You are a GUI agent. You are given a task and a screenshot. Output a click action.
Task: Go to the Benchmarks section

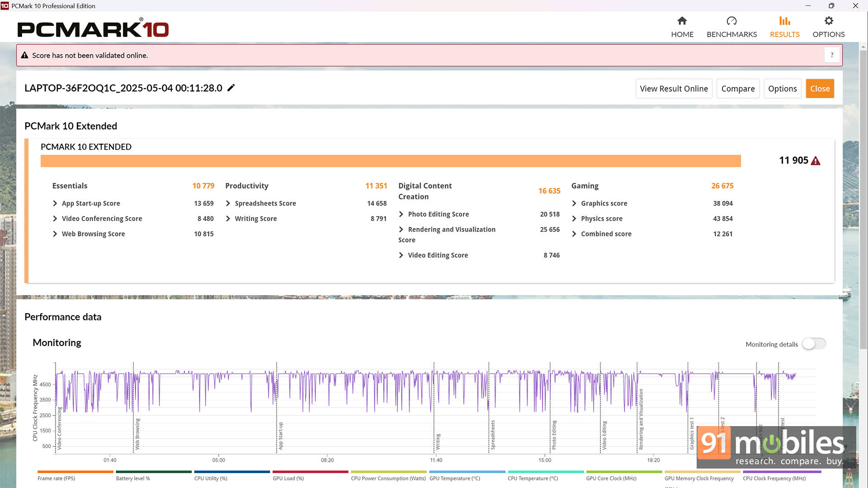click(x=731, y=27)
